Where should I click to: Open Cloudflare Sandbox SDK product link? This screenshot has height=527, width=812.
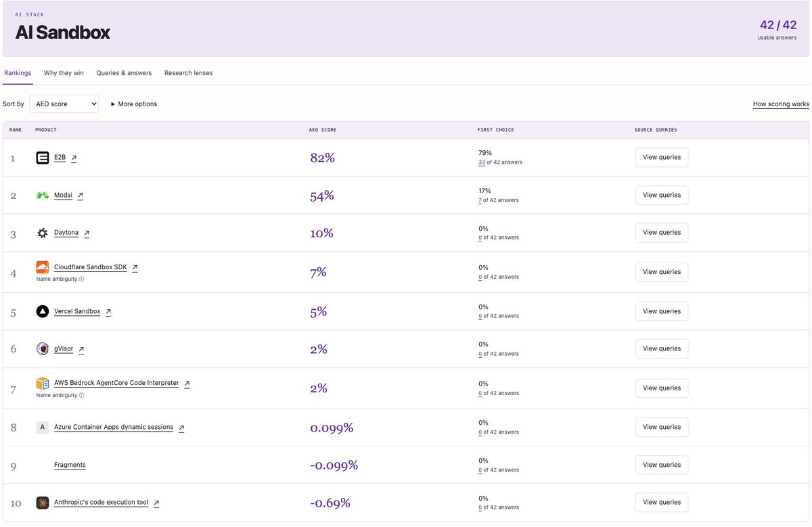(x=91, y=267)
